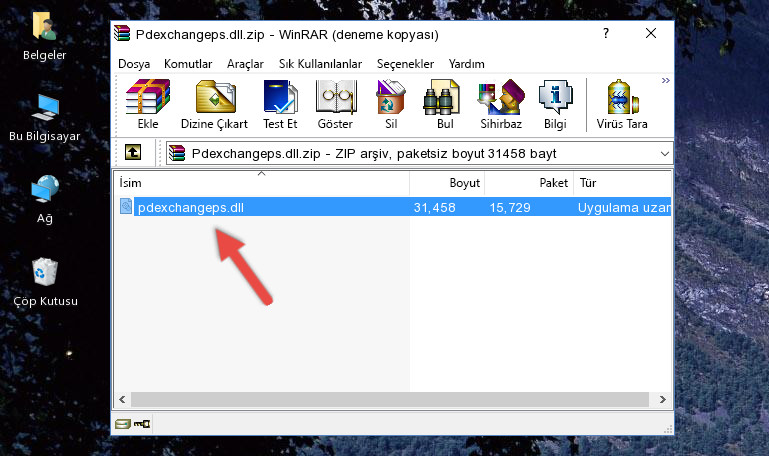Open the Dosya menu

point(134,64)
